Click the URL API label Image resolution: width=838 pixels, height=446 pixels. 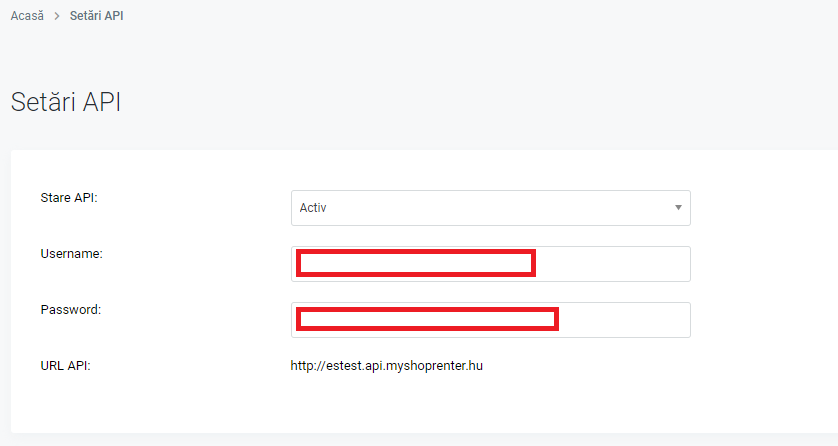coord(65,366)
